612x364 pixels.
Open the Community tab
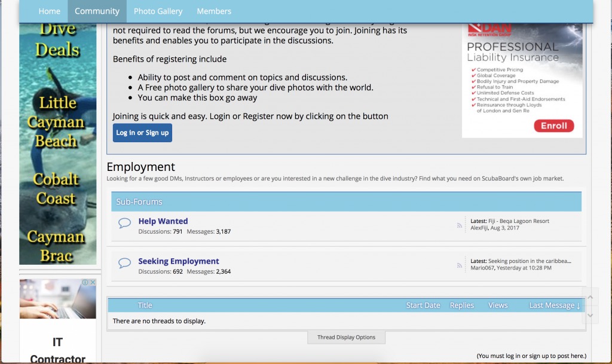pos(97,11)
